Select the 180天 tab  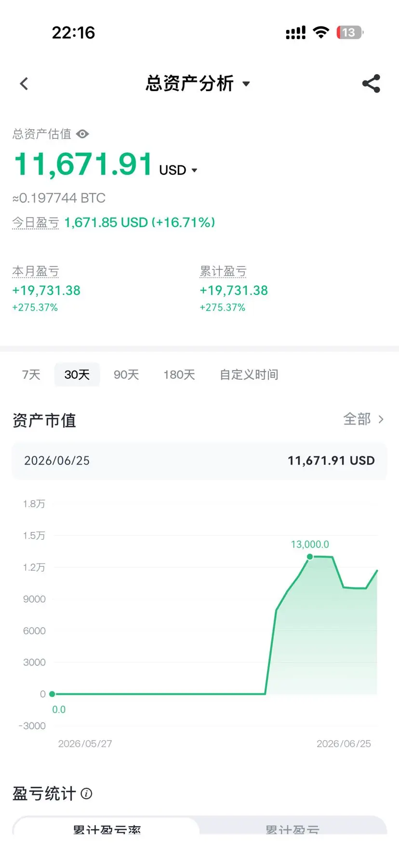[179, 374]
